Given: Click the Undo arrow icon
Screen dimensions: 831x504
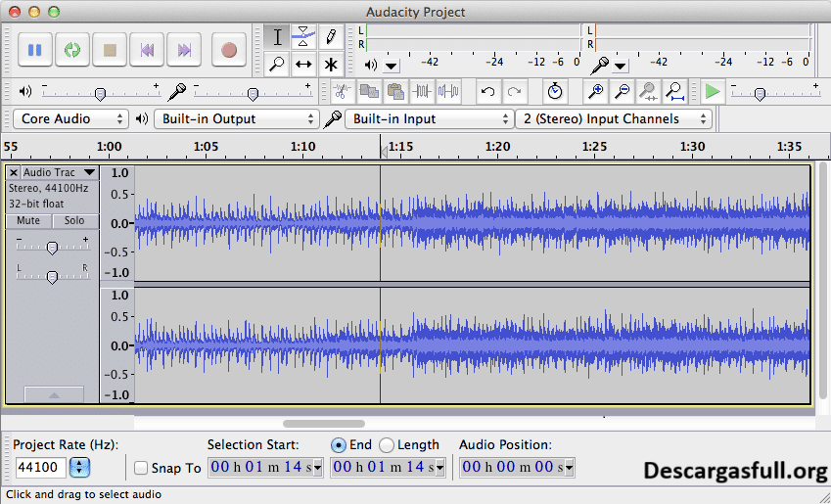Looking at the screenshot, I should pyautogui.click(x=486, y=92).
